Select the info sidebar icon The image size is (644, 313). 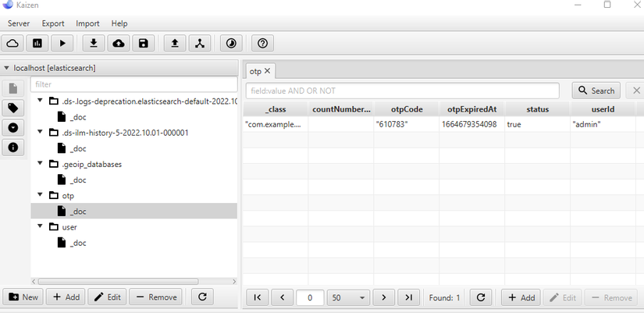pos(13,147)
